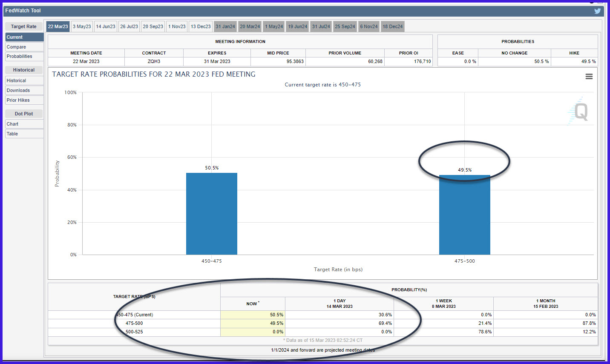Click the Dot Plot sidebar heading
Viewport: 610px width, 364px height.
coord(24,114)
